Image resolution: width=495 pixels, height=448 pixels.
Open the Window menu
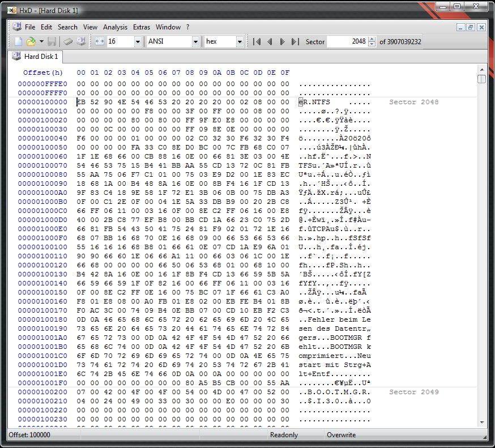tap(168, 27)
